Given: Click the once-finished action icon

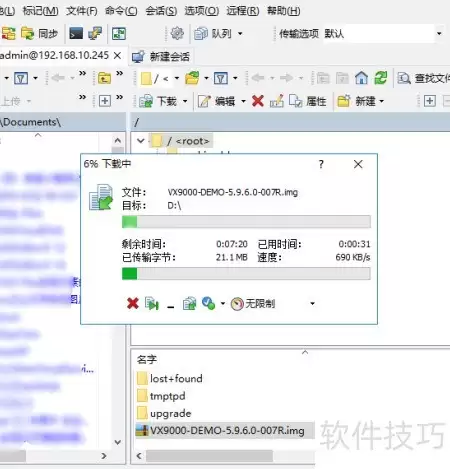Looking at the screenshot, I should pyautogui.click(x=209, y=303).
